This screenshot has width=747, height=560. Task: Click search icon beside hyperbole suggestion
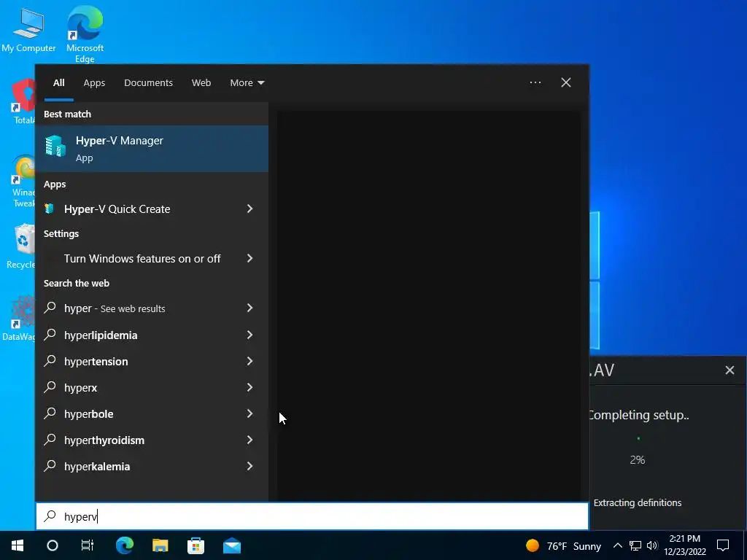click(x=50, y=413)
